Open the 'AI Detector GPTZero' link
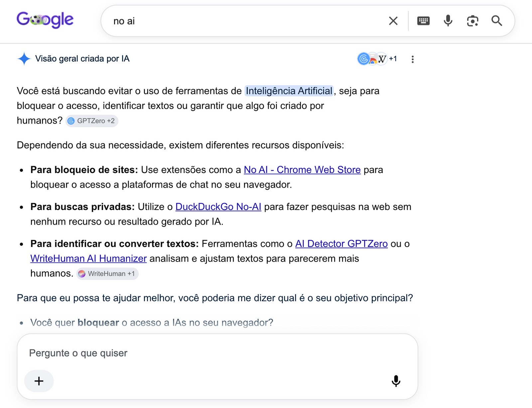This screenshot has width=532, height=408. tap(341, 244)
